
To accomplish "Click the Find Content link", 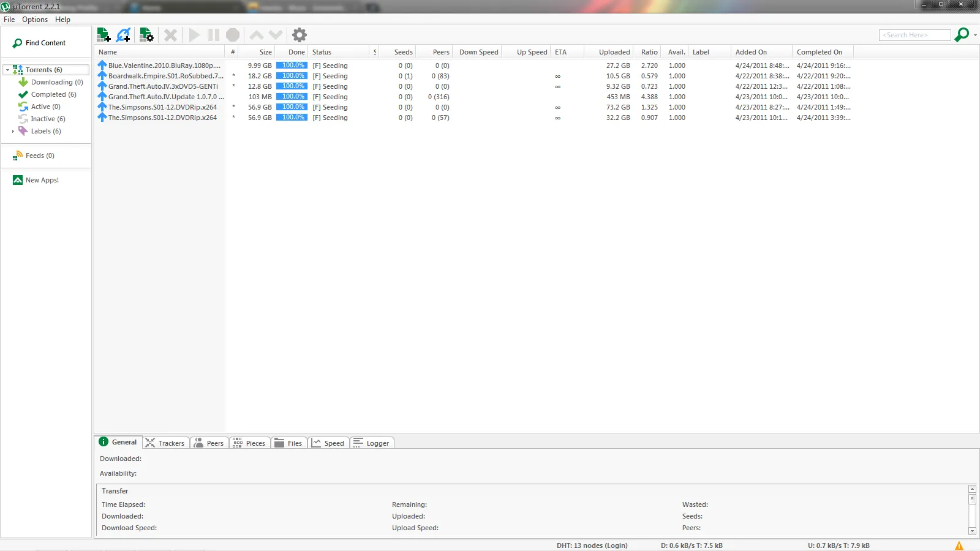I will point(45,43).
